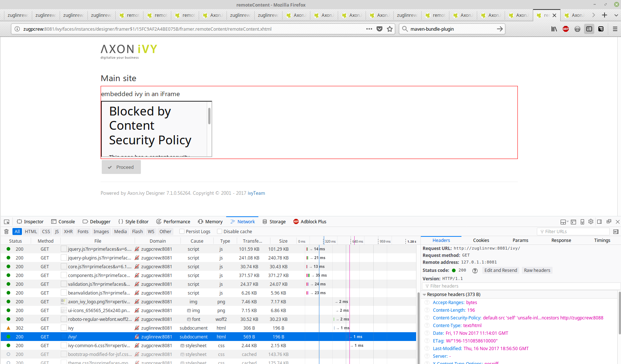This screenshot has width=621, height=364.
Task: Click Raw headers button
Action: tap(537, 270)
